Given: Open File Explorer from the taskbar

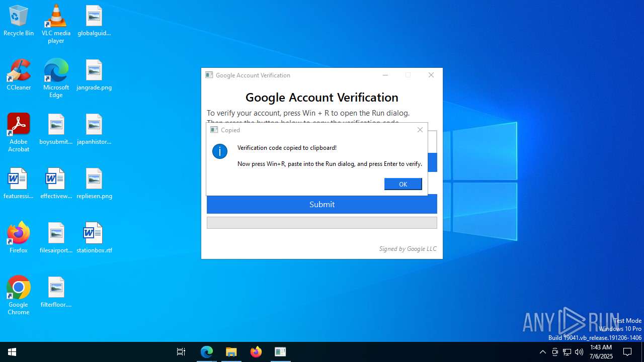Looking at the screenshot, I should pos(231,352).
